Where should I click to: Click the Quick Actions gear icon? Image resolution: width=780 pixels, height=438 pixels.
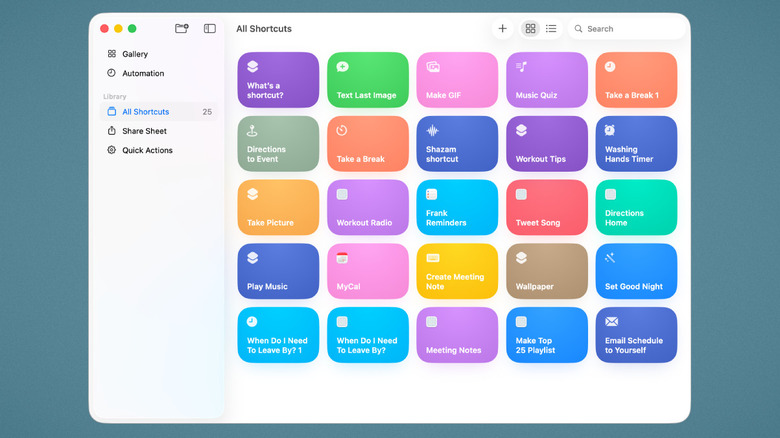[111, 150]
